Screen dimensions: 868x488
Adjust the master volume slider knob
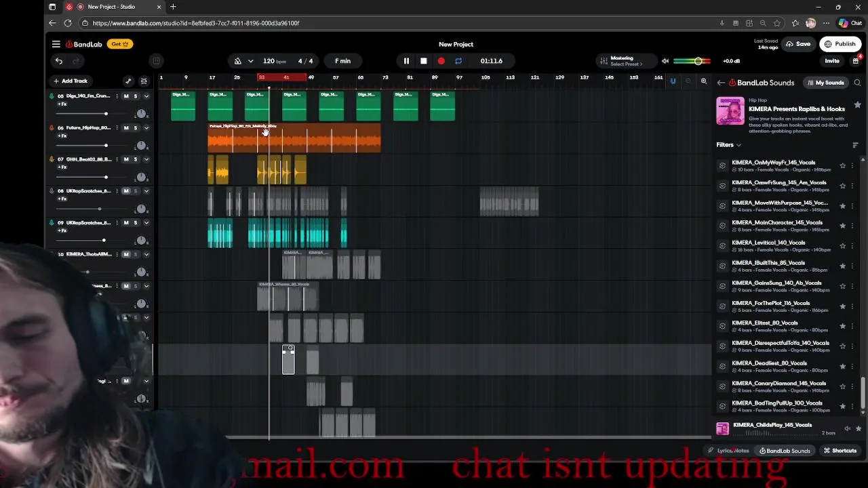[x=698, y=61]
